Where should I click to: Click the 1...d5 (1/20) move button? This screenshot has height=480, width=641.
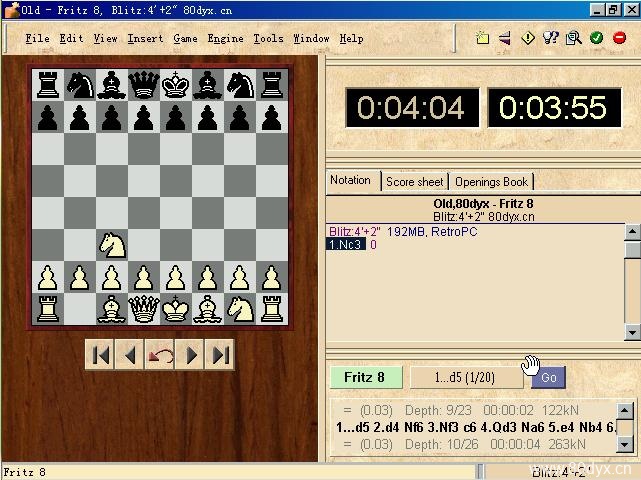click(466, 377)
